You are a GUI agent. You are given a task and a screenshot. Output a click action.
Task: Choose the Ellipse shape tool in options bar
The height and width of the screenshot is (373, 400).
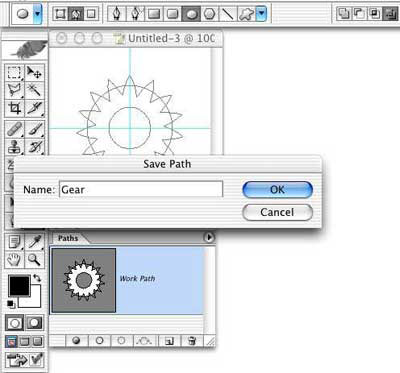pos(191,14)
